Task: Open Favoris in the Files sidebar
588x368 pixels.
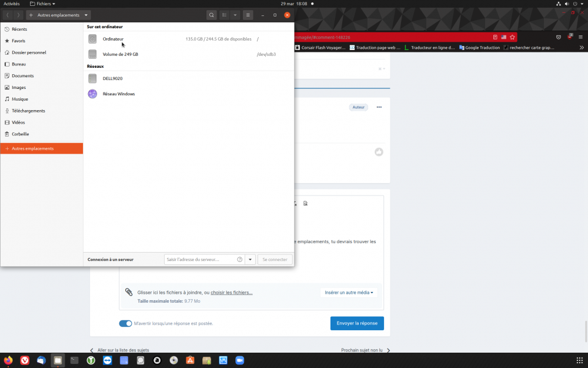Action: [x=42, y=41]
